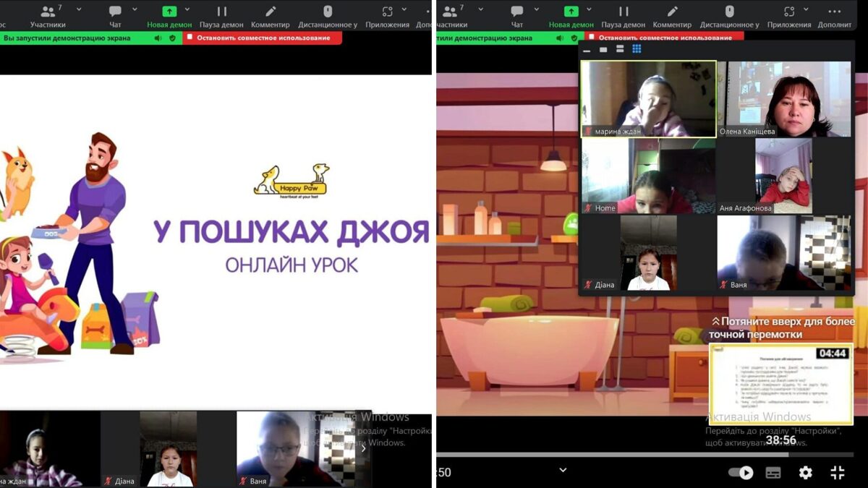This screenshot has width=868, height=488.
Task: Click shield icon in right green sharing bar
Action: click(574, 38)
